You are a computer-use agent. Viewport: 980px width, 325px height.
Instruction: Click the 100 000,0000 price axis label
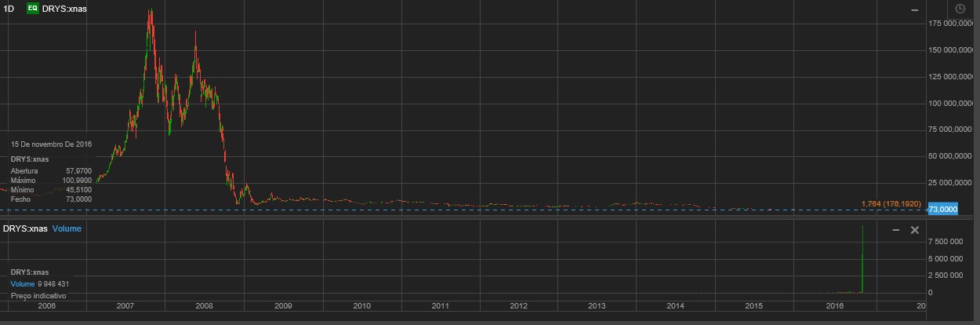[x=951, y=104]
